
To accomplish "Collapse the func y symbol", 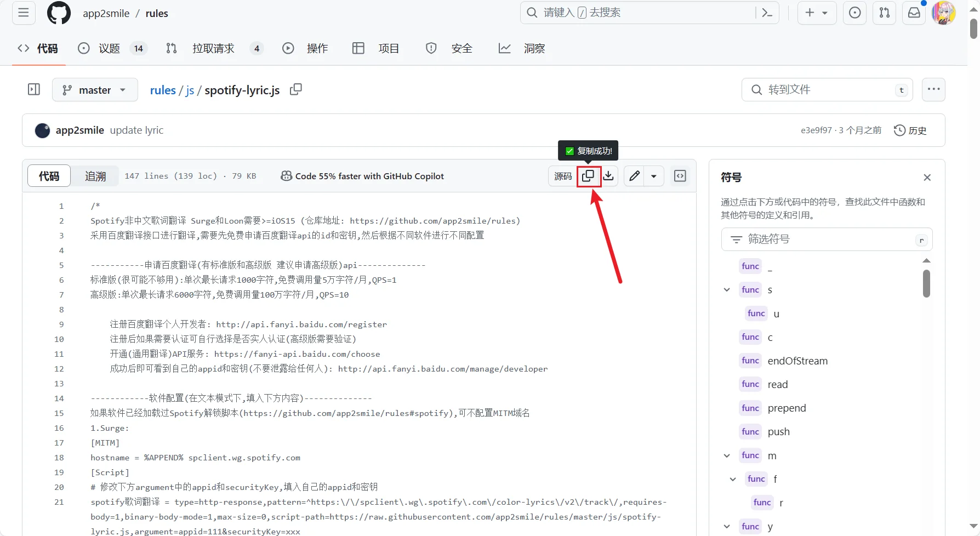I will tap(727, 527).
